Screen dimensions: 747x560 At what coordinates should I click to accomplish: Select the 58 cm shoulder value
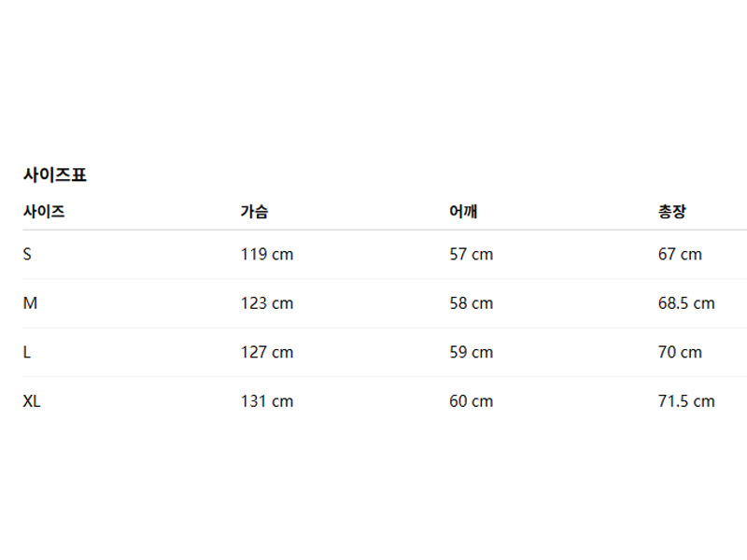click(x=471, y=303)
